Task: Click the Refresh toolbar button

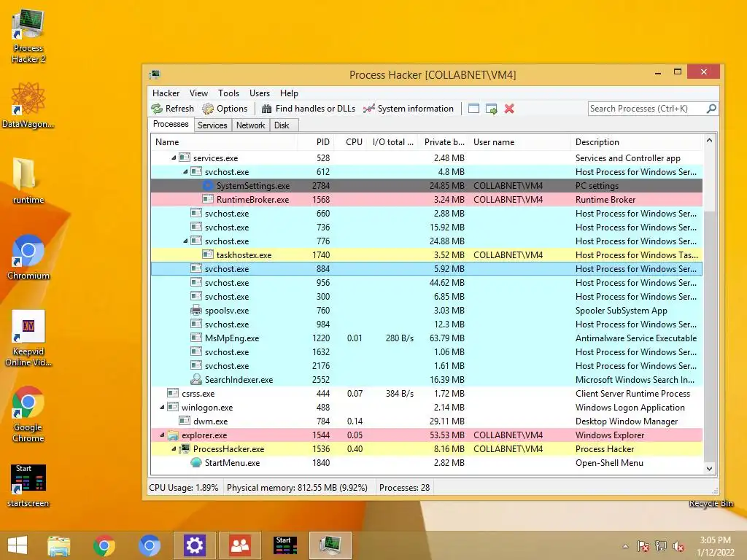Action: [x=172, y=109]
